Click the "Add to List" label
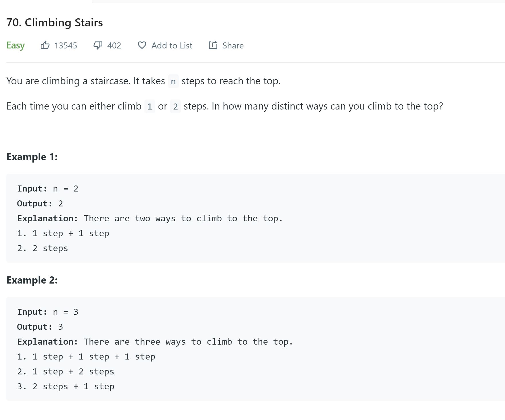 (172, 46)
